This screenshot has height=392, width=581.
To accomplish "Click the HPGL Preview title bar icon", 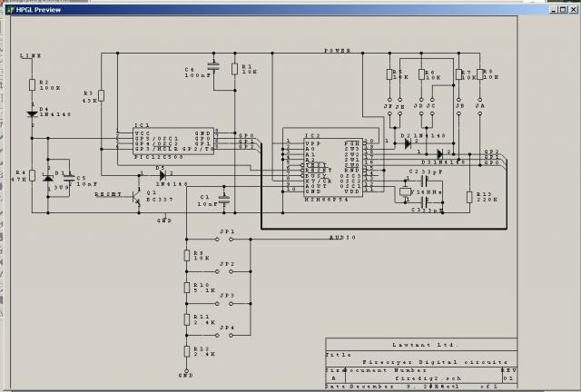I will 8,8.
